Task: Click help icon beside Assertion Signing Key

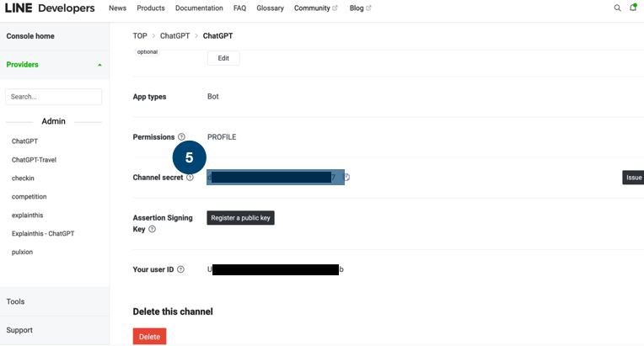Action: coord(153,229)
